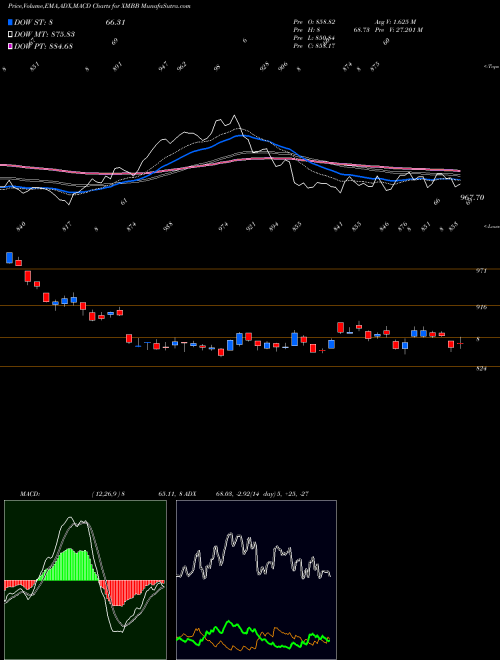
Task: Click the '971' price level label
Action: coord(481,271)
